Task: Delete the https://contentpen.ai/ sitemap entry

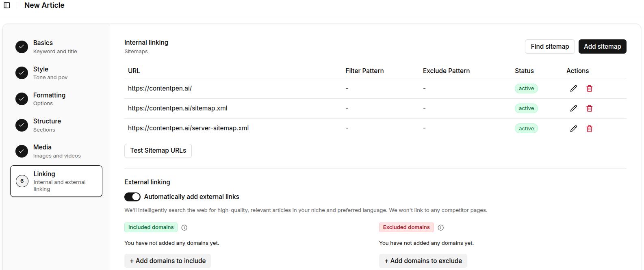Action: [589, 89]
